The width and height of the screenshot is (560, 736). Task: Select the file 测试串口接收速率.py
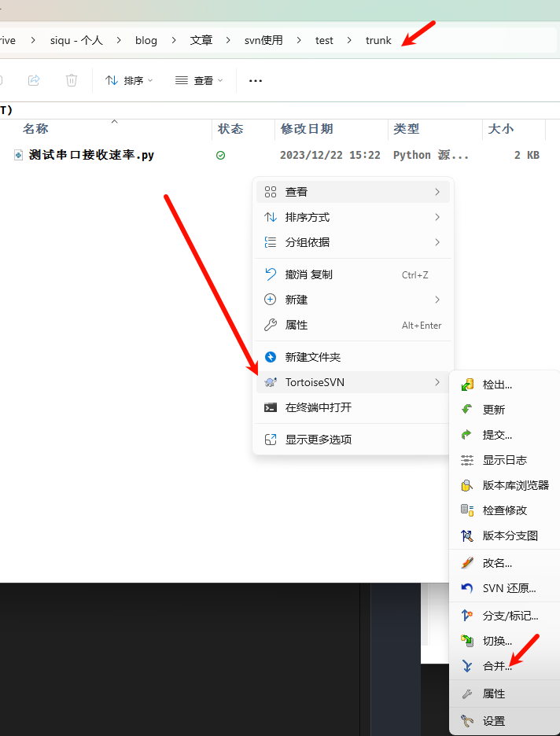pyautogui.click(x=90, y=156)
